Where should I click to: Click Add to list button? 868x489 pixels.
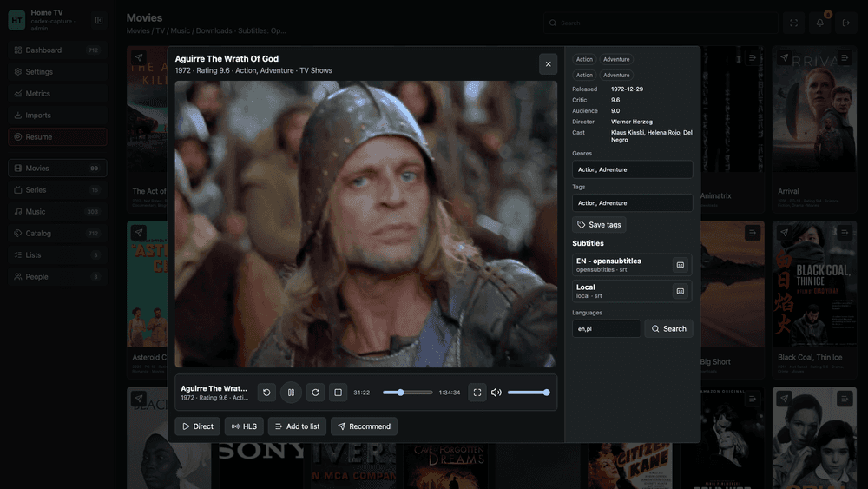click(x=297, y=426)
